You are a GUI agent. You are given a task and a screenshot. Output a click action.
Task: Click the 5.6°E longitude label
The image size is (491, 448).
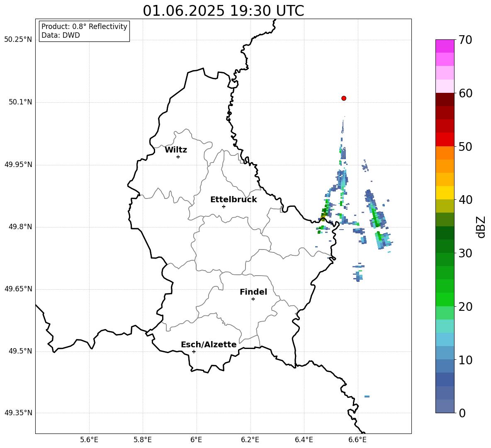pyautogui.click(x=89, y=440)
